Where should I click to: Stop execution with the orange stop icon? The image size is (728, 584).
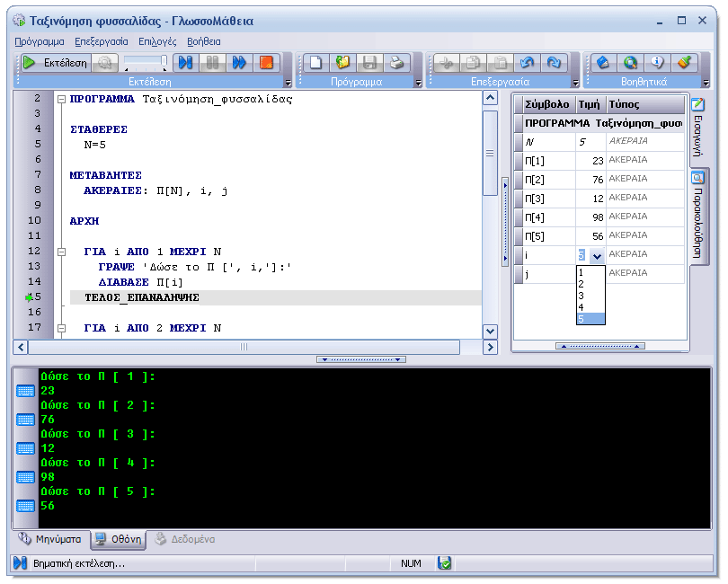click(265, 63)
